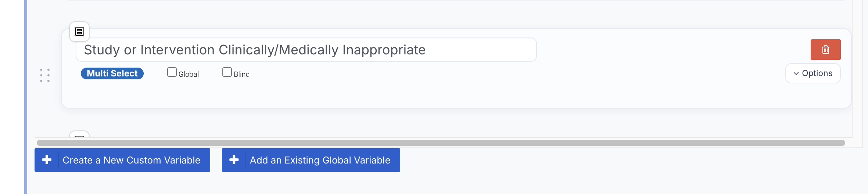Click into the Study or Intervention name field
The width and height of the screenshot is (868, 194).
(306, 50)
